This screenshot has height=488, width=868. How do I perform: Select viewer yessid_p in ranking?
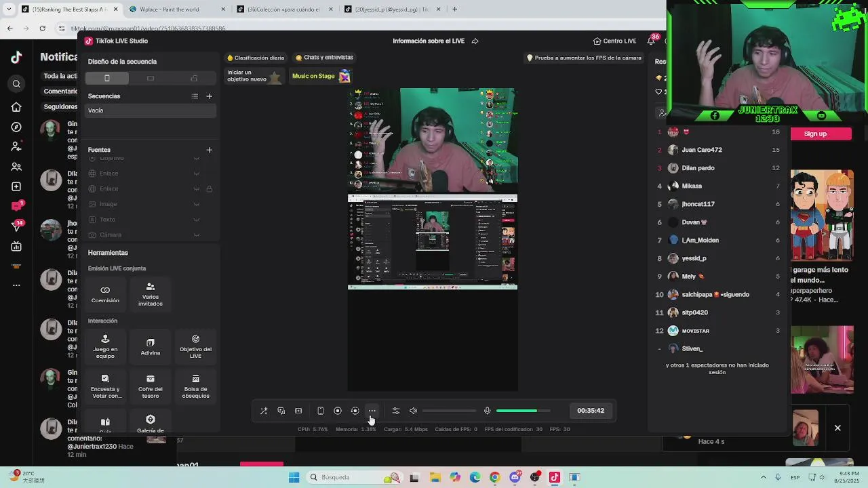[719, 258]
